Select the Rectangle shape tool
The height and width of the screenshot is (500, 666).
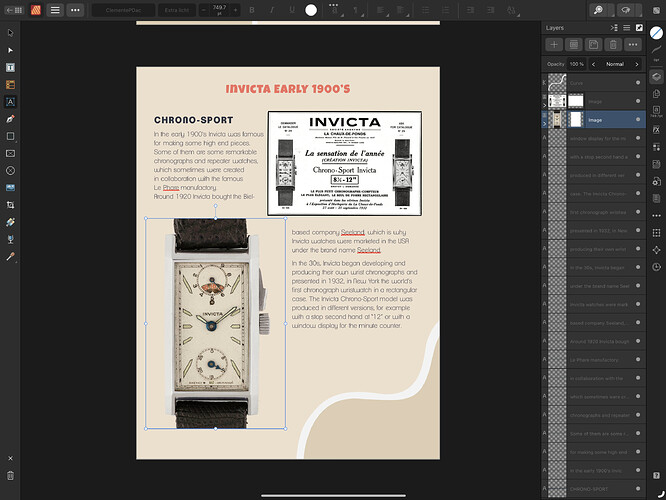tap(11, 136)
